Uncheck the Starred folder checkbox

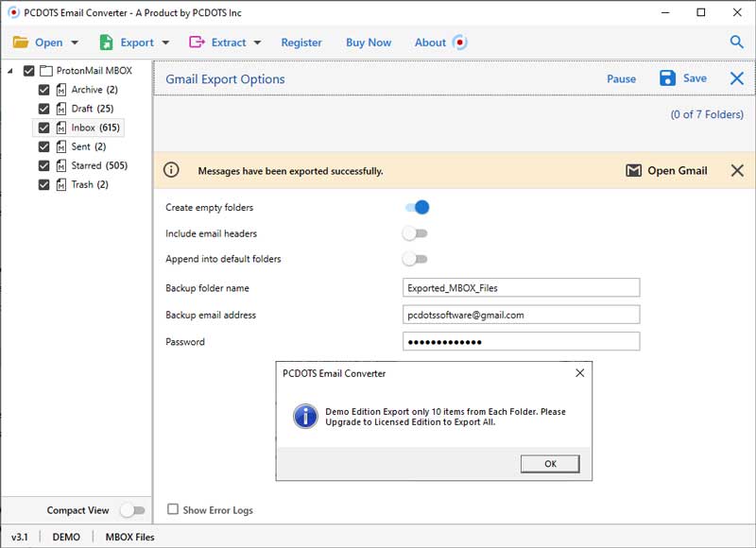(43, 165)
